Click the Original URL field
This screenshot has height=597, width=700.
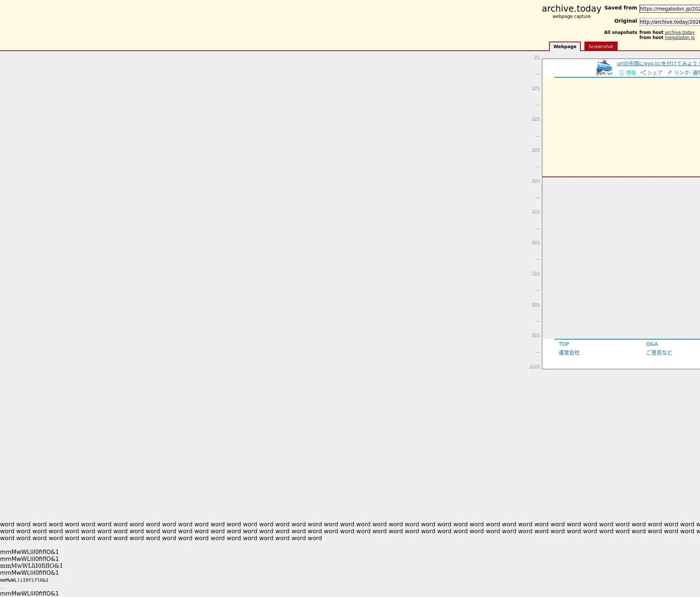pos(669,22)
